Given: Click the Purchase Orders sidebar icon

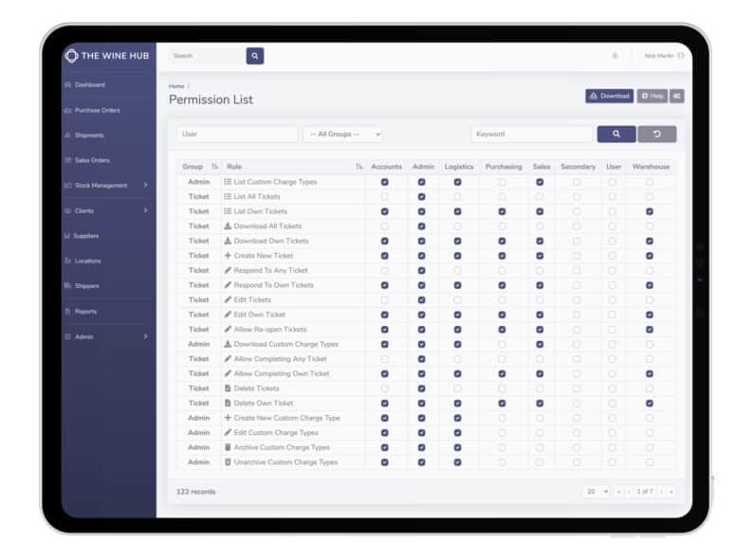Looking at the screenshot, I should tap(67, 110).
